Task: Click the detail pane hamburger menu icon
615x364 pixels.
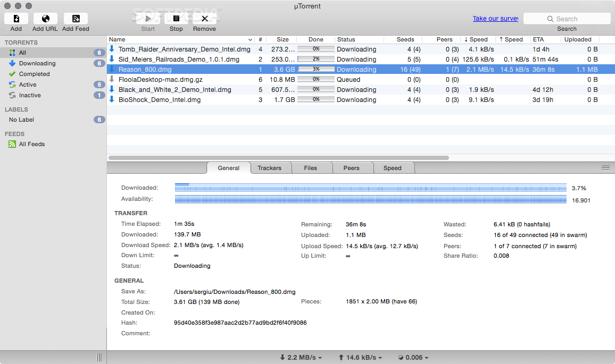Action: click(605, 168)
